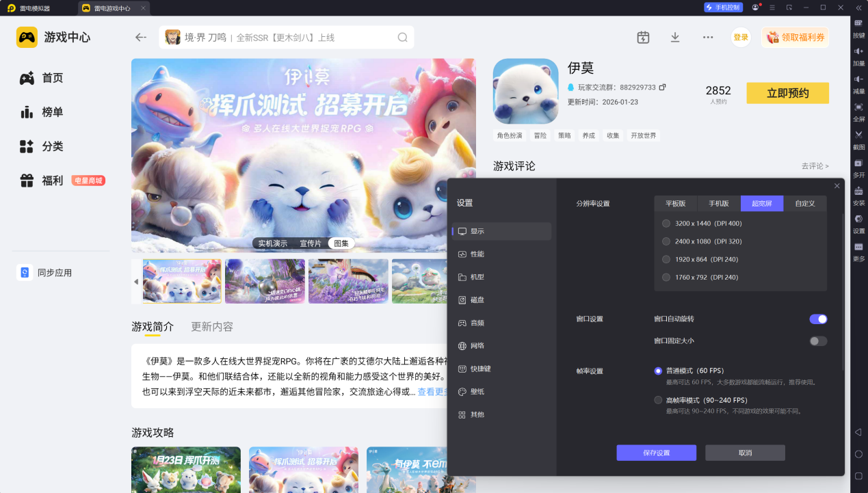This screenshot has height=493, width=868.
Task: Click the search input field
Action: pyautogui.click(x=287, y=38)
